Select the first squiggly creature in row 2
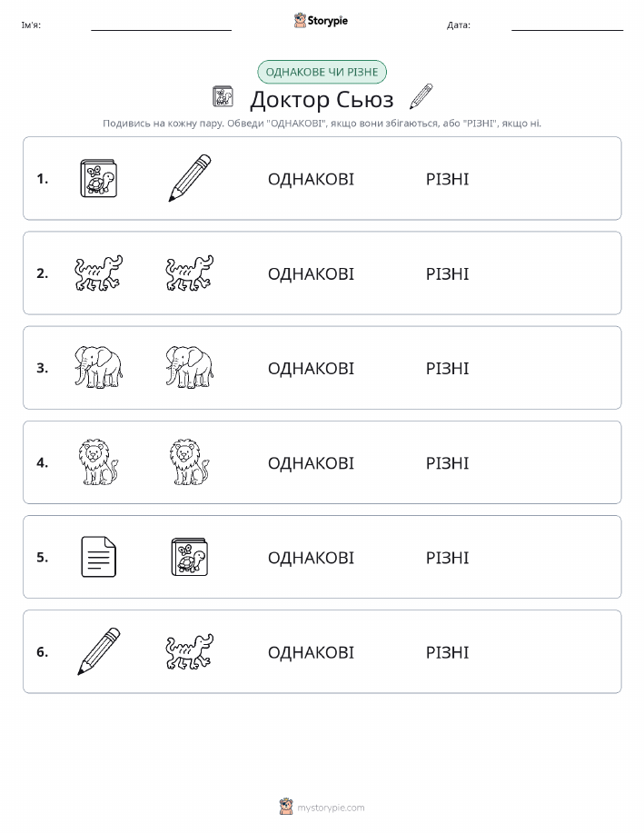The width and height of the screenshot is (644, 833). pyautogui.click(x=98, y=273)
